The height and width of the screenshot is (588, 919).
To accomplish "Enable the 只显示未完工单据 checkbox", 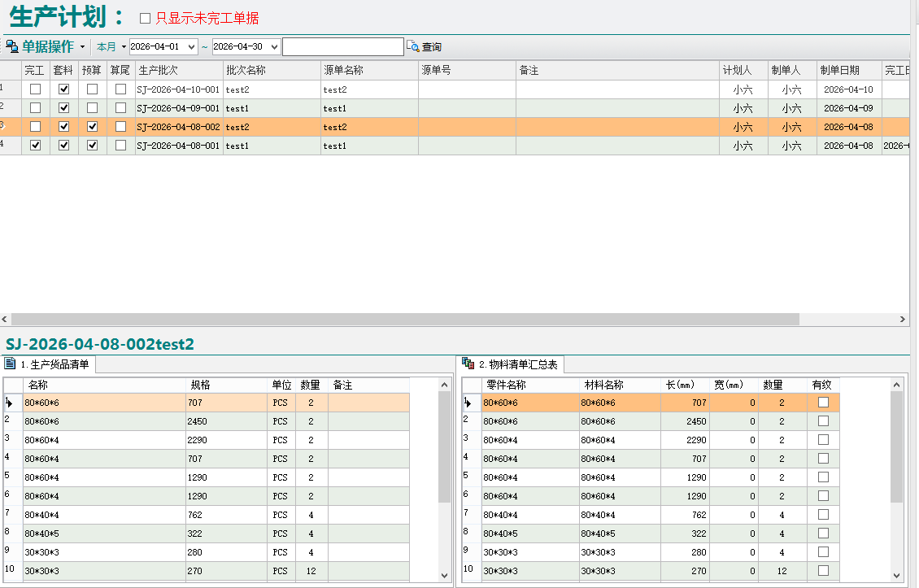I will click(146, 19).
